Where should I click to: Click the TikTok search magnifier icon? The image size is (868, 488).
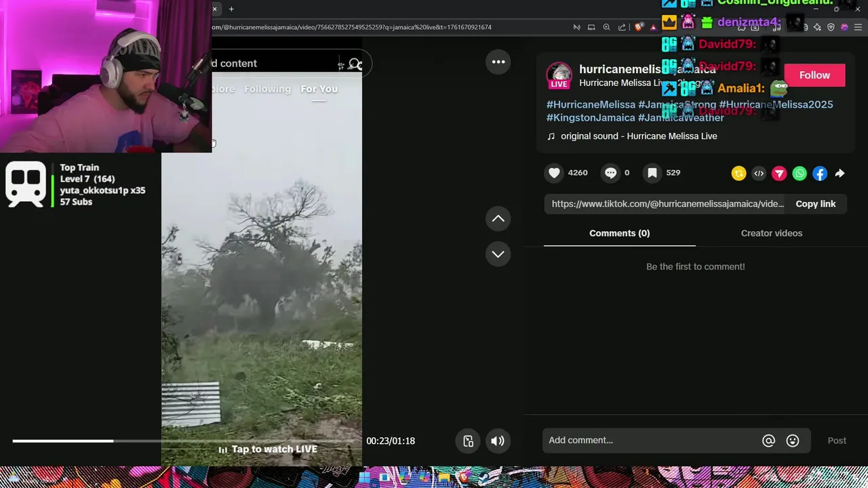tap(355, 65)
